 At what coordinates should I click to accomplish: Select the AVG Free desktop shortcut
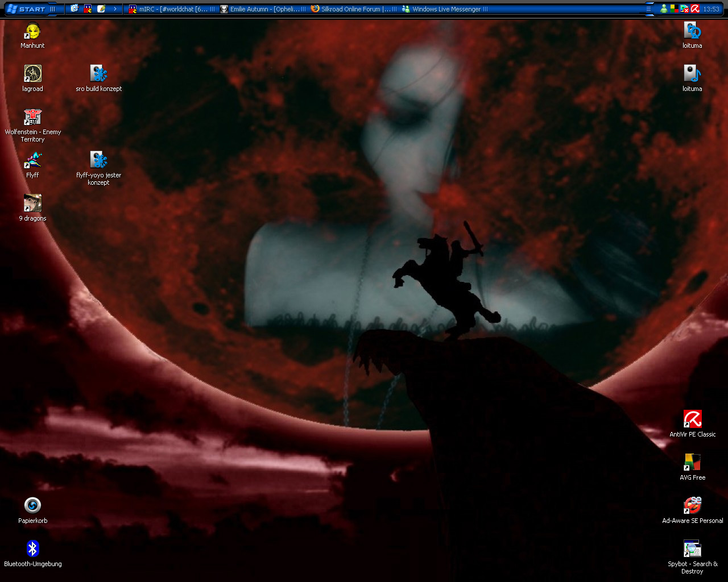click(x=692, y=463)
